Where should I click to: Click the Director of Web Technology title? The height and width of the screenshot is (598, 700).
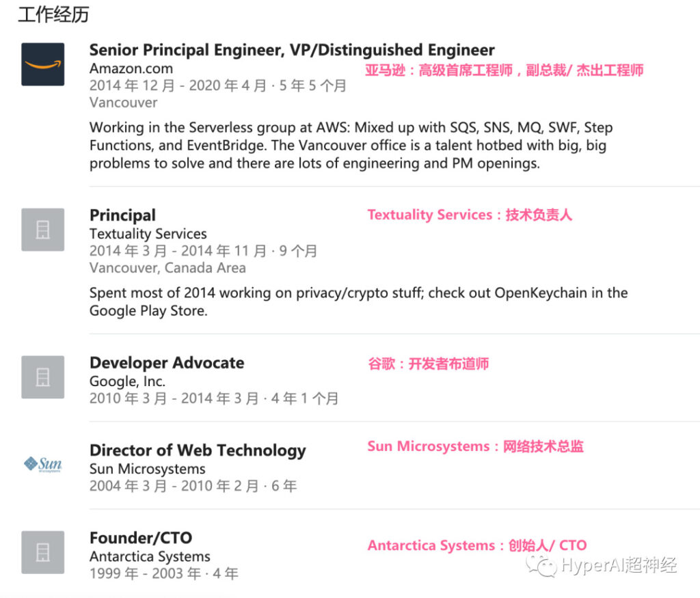pyautogui.click(x=198, y=450)
